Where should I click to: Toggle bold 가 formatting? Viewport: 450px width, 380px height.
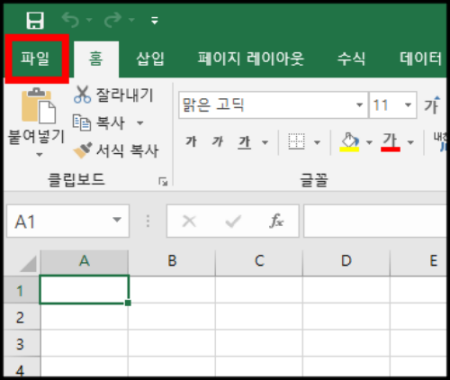click(191, 142)
